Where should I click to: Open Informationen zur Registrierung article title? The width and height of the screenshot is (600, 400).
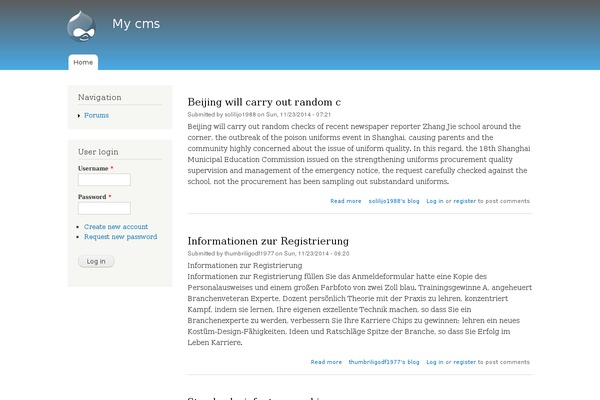(x=268, y=241)
